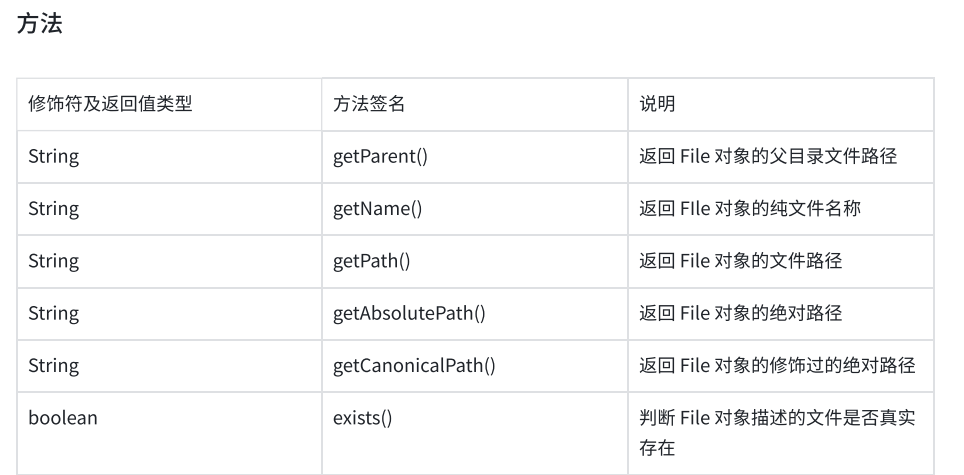The width and height of the screenshot is (964, 475).
Task: Click description 返回 FIle 对象的纯文件名称
Action: tap(750, 209)
